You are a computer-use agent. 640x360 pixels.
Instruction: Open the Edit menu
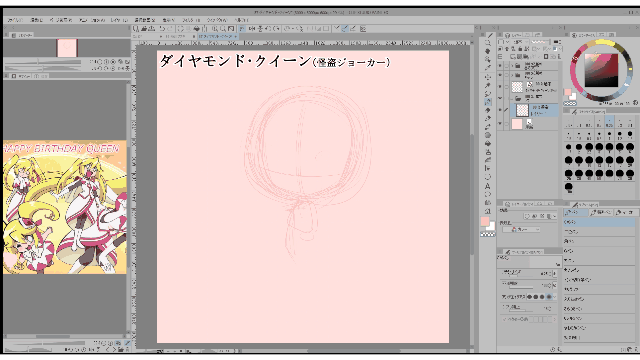pos(36,20)
